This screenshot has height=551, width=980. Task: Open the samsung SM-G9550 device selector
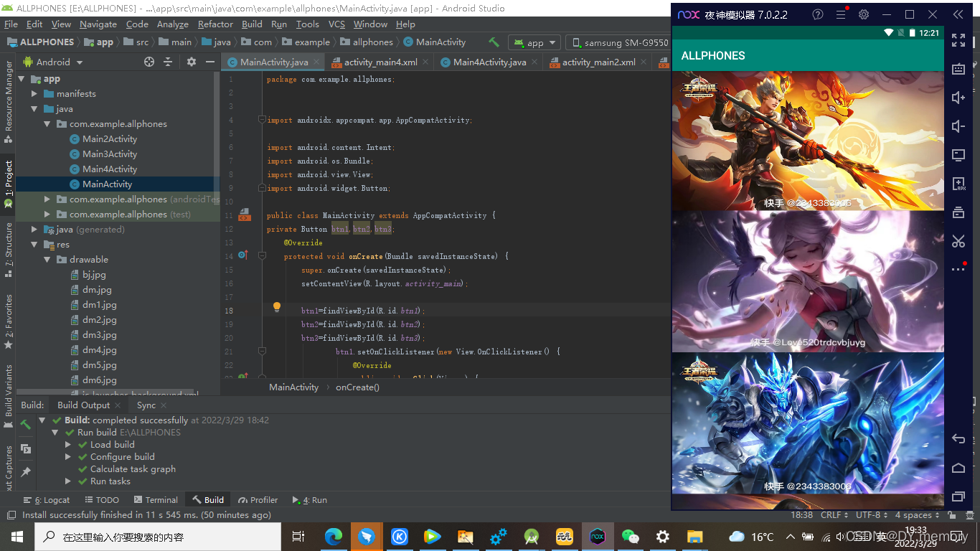tap(619, 42)
